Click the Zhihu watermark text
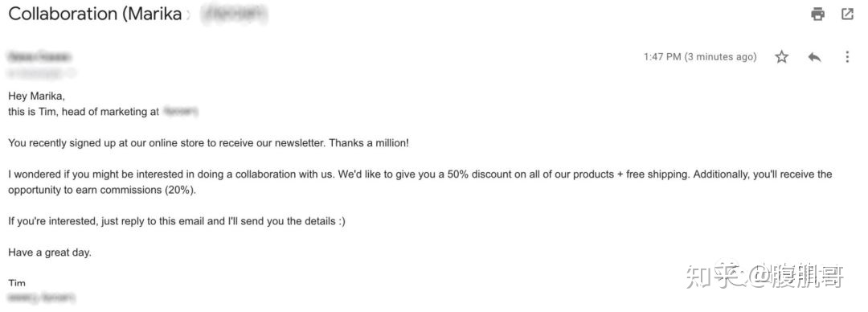 pyautogui.click(x=764, y=276)
